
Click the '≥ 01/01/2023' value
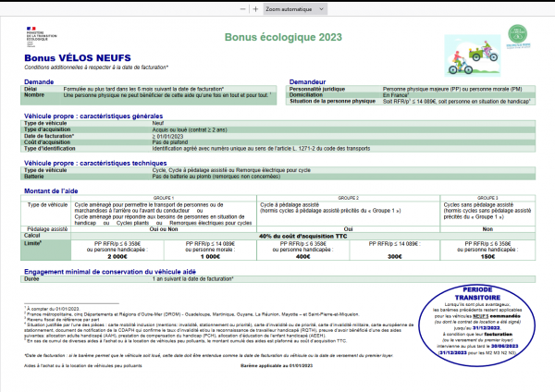167,136
